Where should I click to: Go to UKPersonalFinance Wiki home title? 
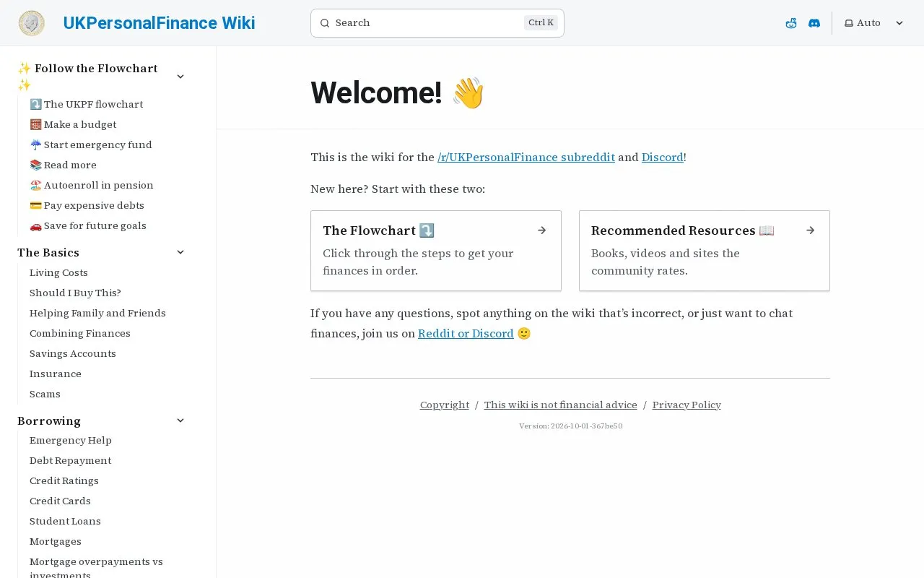pyautogui.click(x=159, y=23)
